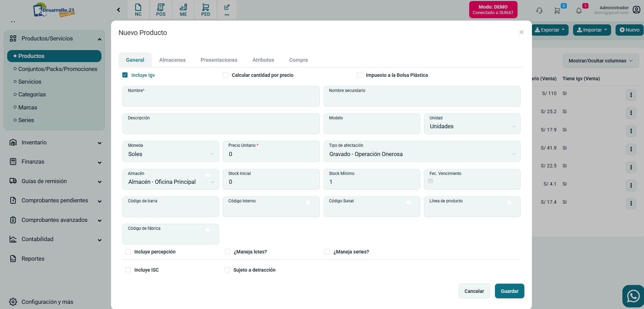
Task: Open the Unidad dropdown
Action: pyautogui.click(x=472, y=126)
